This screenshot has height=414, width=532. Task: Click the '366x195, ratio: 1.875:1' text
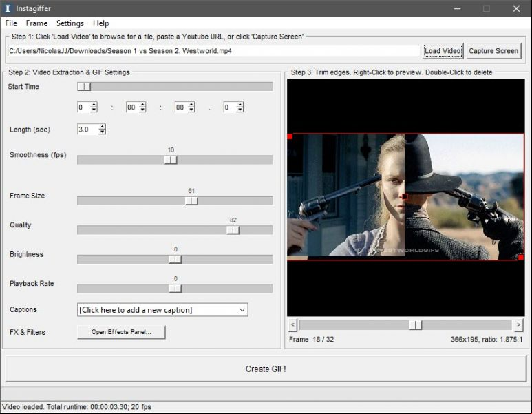point(487,340)
